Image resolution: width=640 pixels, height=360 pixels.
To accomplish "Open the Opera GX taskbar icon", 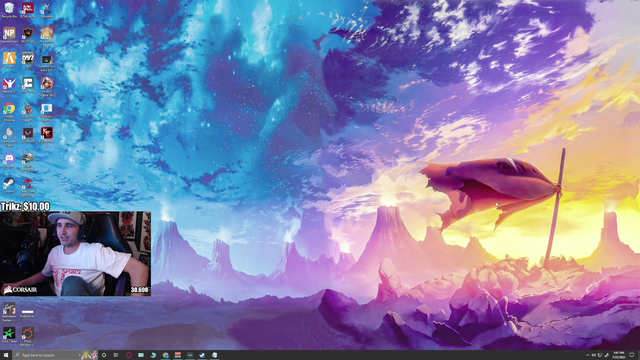I will pos(129,355).
